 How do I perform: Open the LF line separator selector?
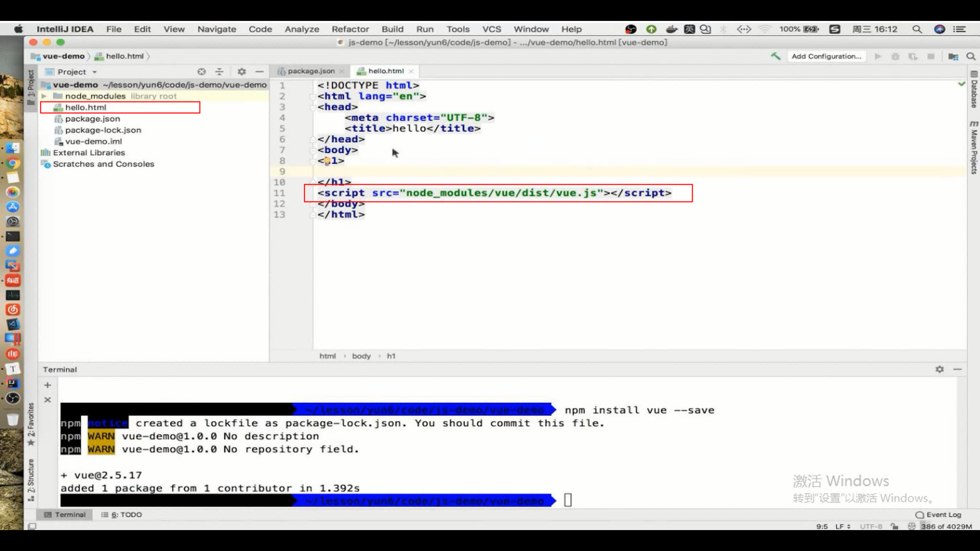coord(842,526)
